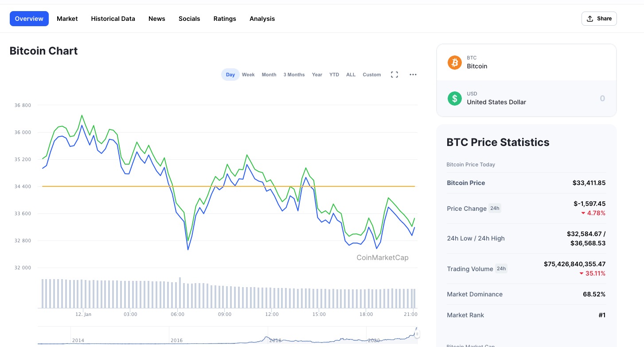Select Day chart range
644x347 pixels.
(230, 75)
